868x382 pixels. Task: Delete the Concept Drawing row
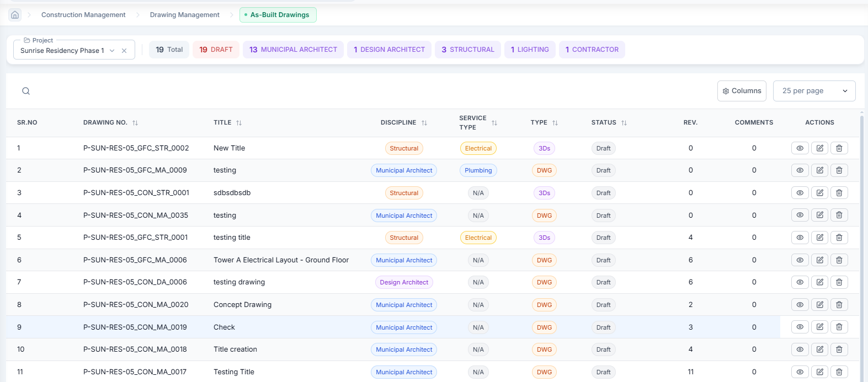tap(839, 305)
